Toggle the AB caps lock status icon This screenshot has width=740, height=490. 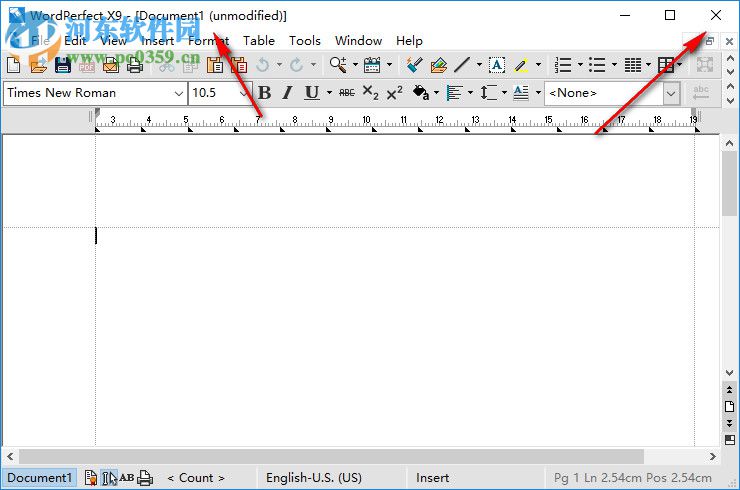pos(126,478)
